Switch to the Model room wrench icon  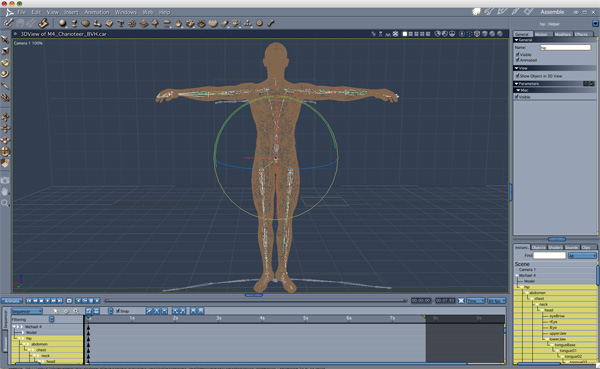(489, 11)
